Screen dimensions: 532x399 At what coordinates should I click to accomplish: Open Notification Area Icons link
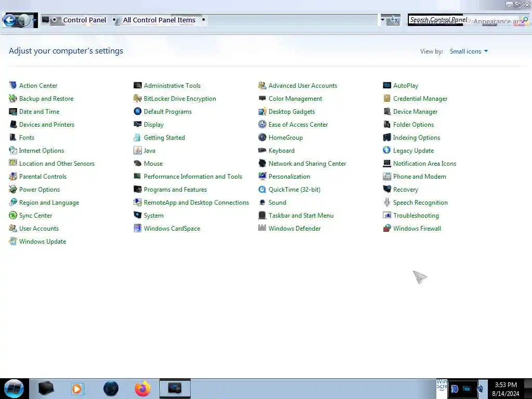(x=424, y=164)
